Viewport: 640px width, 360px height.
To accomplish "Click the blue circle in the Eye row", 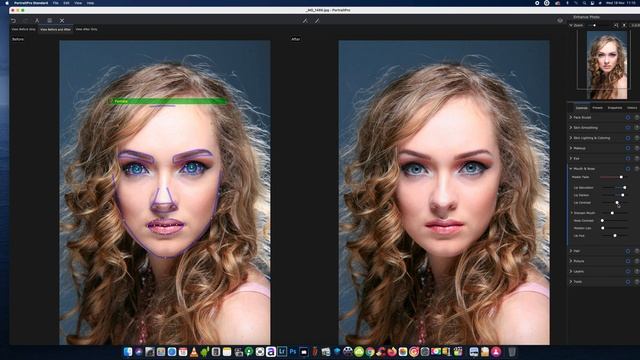I will (x=628, y=158).
